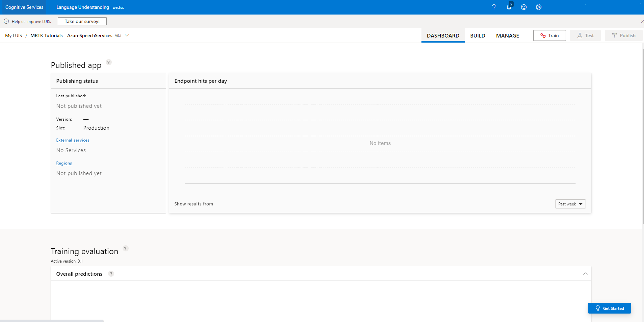The height and width of the screenshot is (322, 644).
Task: Collapse the Overall predictions section
Action: coord(585,274)
